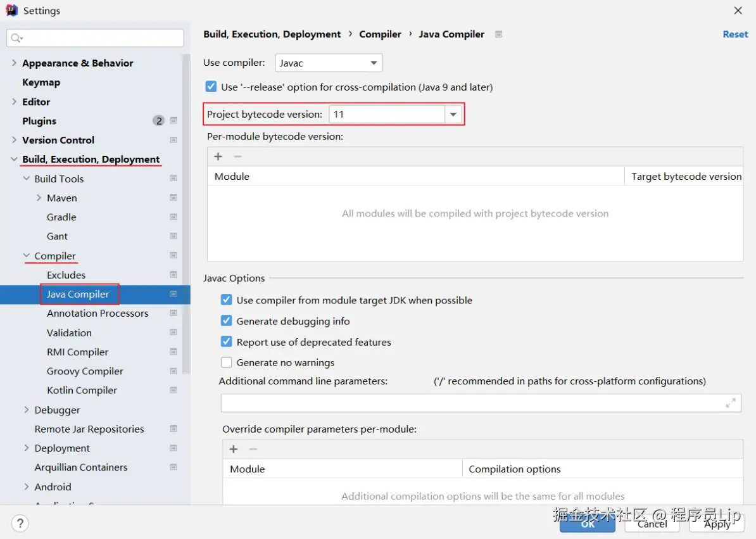Viewport: 756px width, 539px height.
Task: Add an override compiler parameters module
Action: 234,449
